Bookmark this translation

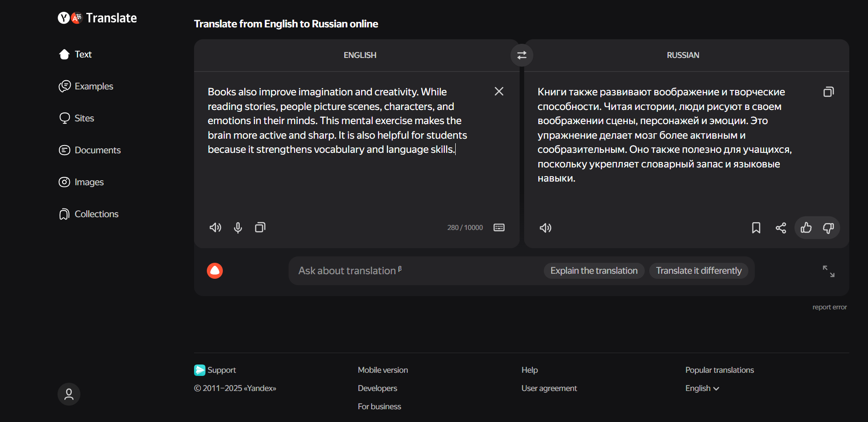coord(756,228)
